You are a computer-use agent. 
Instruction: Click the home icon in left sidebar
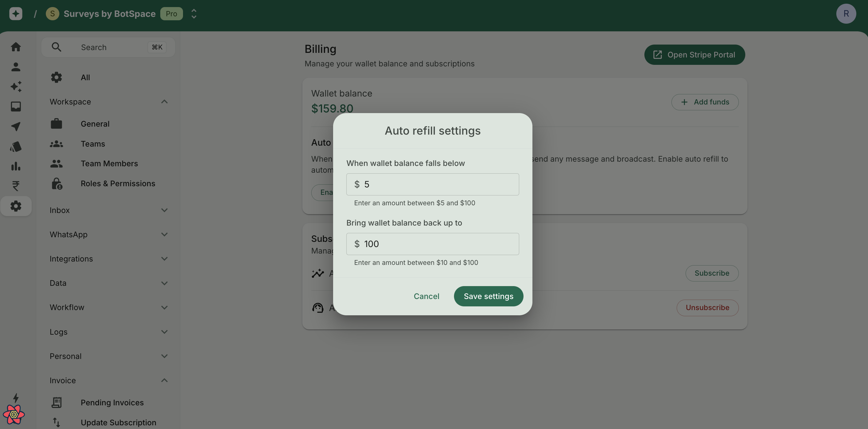coord(15,47)
